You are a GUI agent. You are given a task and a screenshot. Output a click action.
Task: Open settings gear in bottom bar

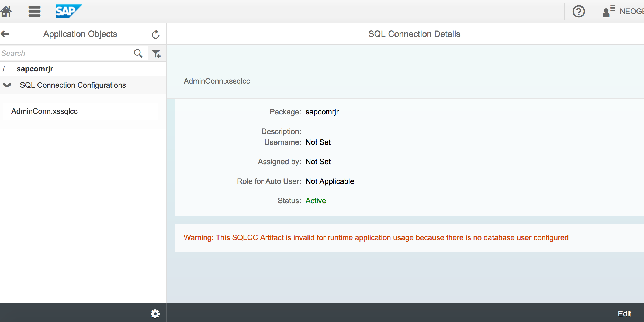pos(155,313)
